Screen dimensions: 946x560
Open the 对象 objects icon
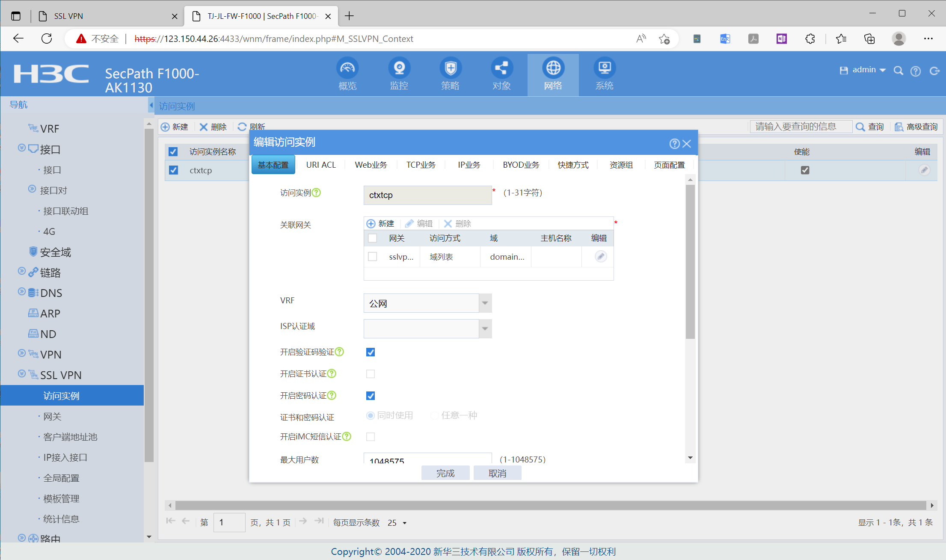pos(501,68)
